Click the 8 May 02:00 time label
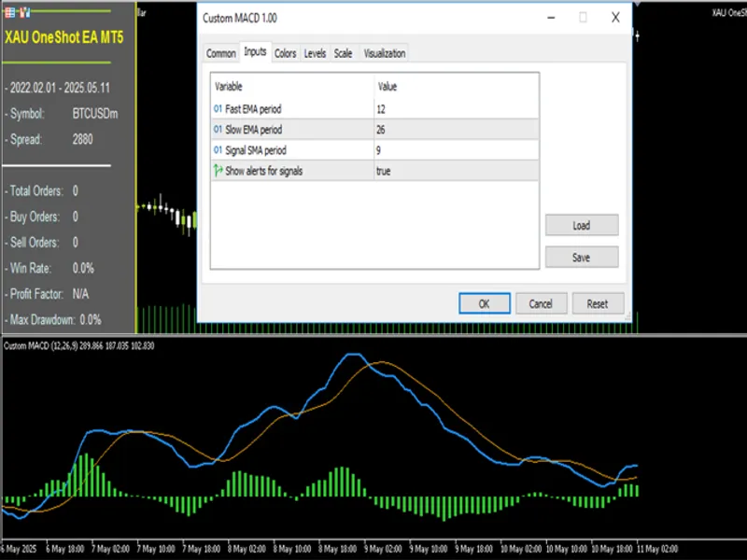Viewport: 747px width, 560px height. tap(247, 549)
